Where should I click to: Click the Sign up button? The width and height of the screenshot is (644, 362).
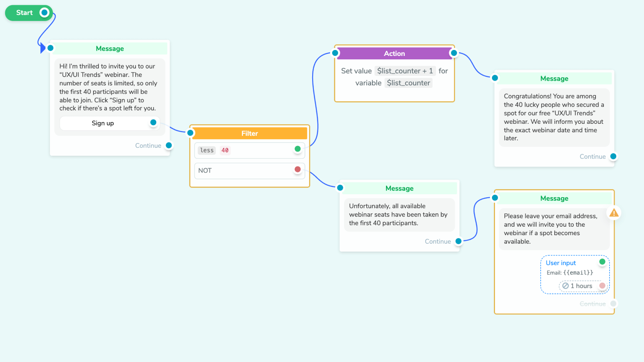tap(110, 123)
